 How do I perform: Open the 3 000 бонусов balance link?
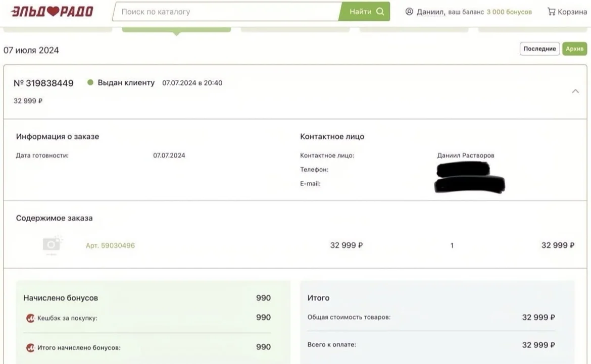click(x=509, y=12)
